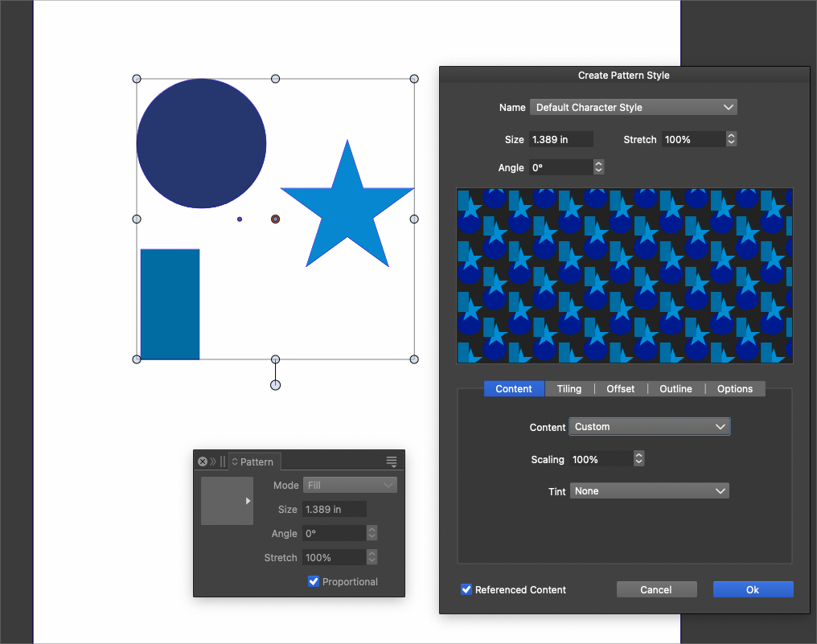Click the Size input field in the dialog
817x644 pixels.
[x=560, y=139]
